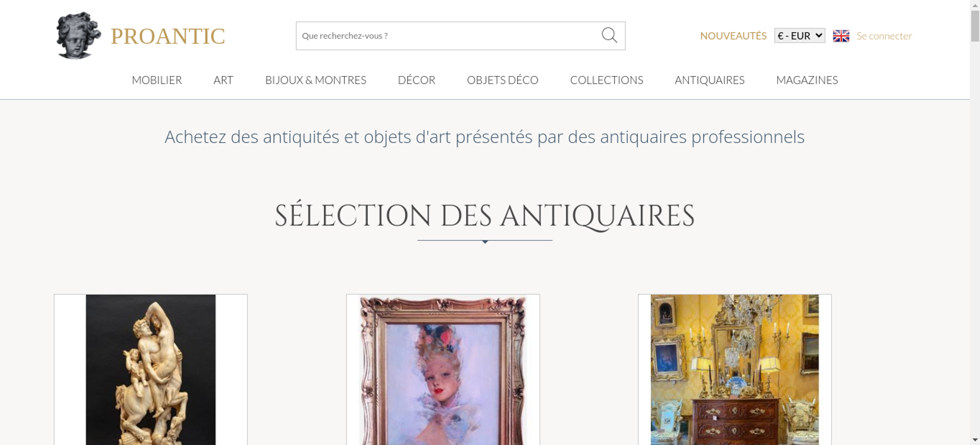Image resolution: width=980 pixels, height=445 pixels.
Task: Open the COLLECTIONS menu
Action: 607,80
